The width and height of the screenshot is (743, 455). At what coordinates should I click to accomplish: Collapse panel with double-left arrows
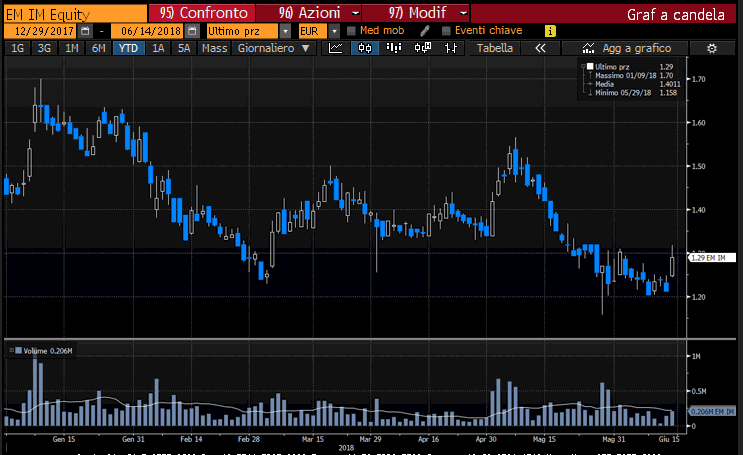pyautogui.click(x=540, y=48)
